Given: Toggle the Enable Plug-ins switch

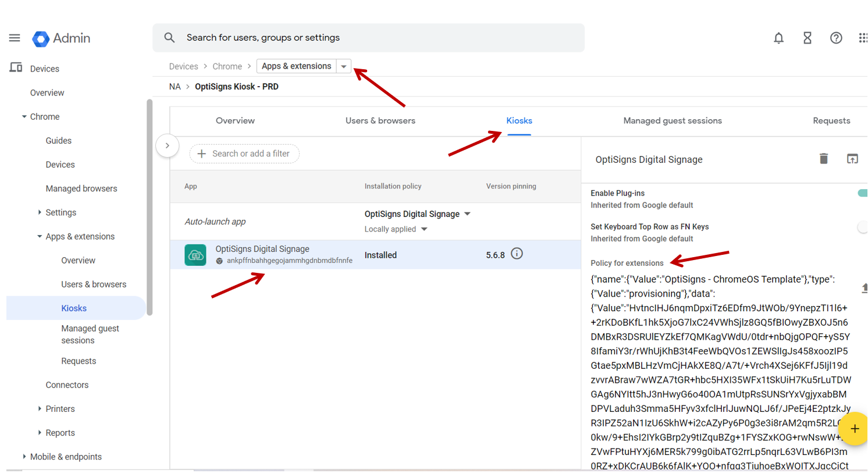Looking at the screenshot, I should [863, 193].
